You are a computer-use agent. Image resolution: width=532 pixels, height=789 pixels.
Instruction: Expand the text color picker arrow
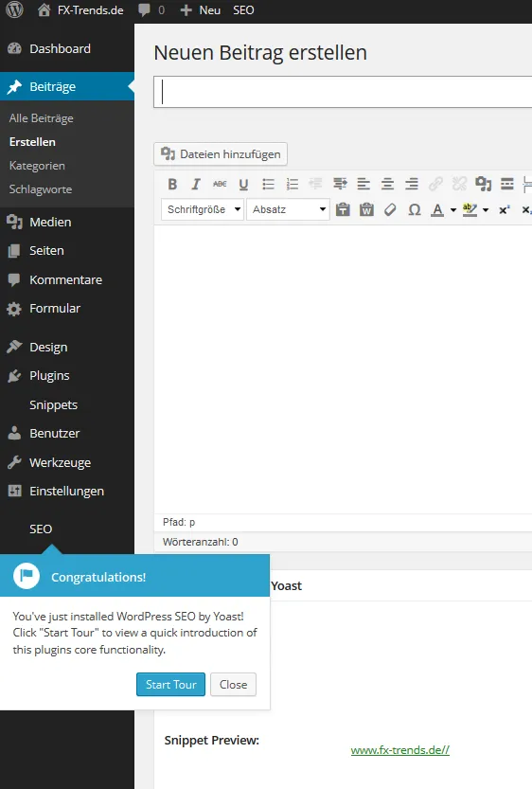pos(453,210)
